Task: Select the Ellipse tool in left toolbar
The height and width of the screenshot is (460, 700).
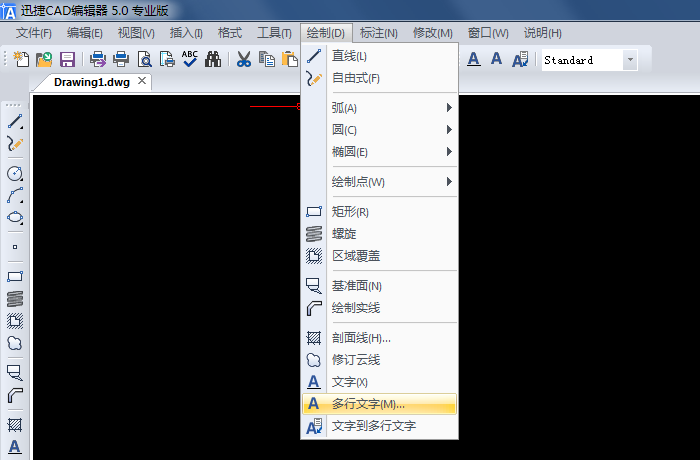Action: click(15, 217)
